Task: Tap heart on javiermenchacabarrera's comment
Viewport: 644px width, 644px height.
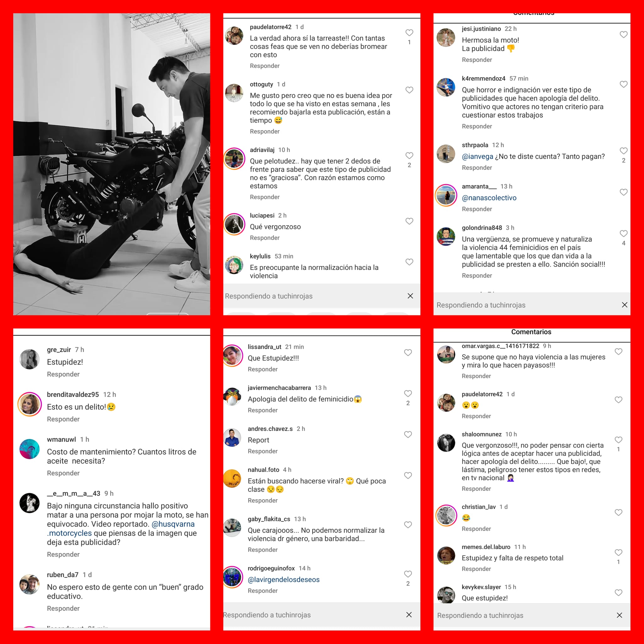Action: coord(408,394)
